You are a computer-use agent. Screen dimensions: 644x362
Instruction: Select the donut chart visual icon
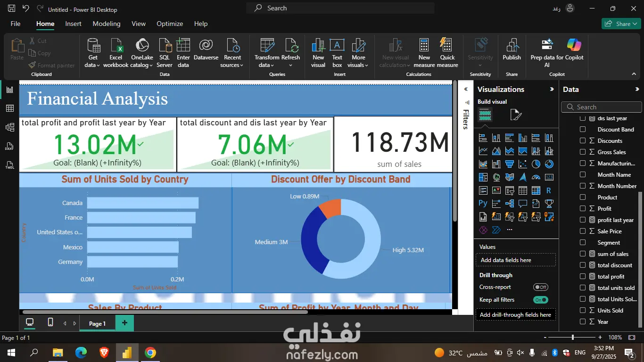[x=549, y=164]
